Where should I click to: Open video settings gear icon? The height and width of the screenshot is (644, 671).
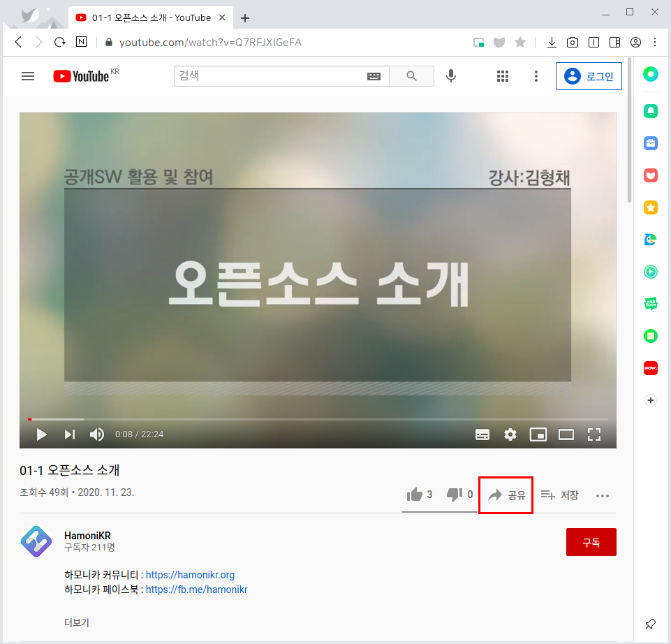(510, 434)
